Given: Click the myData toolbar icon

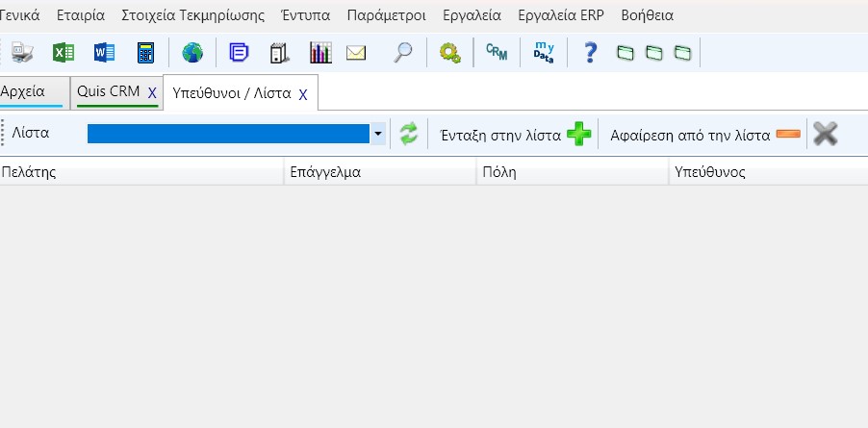Looking at the screenshot, I should (544, 53).
